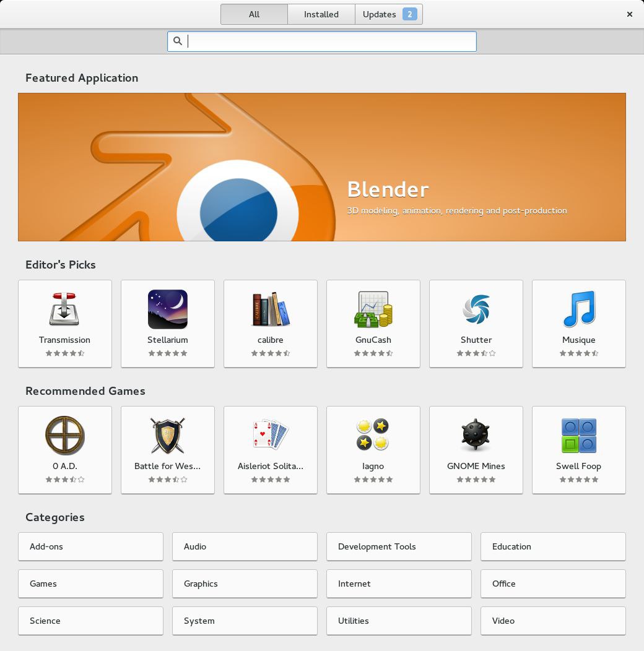Open the Stellarium app icon

pyautogui.click(x=167, y=309)
